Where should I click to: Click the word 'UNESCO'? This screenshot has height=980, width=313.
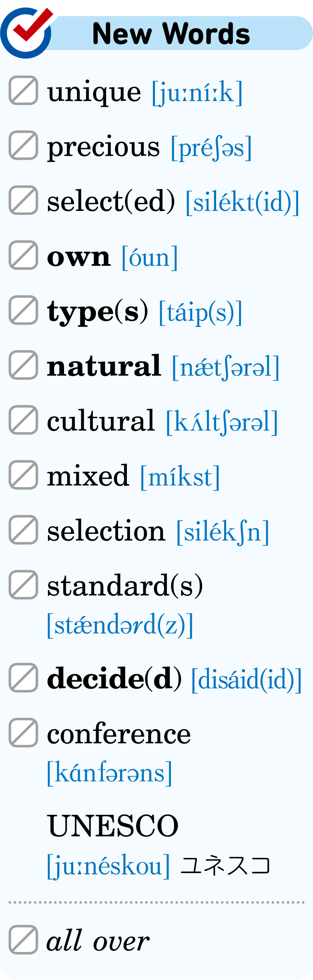(x=113, y=826)
